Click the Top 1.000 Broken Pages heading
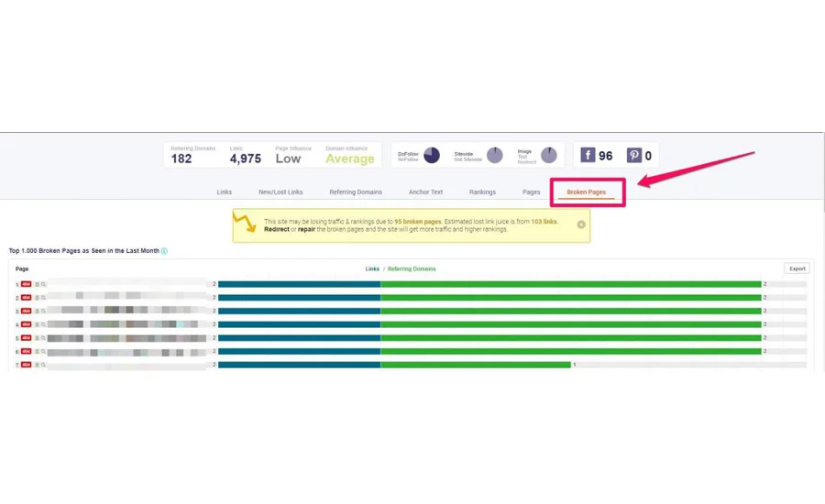The image size is (825, 504). [x=83, y=251]
